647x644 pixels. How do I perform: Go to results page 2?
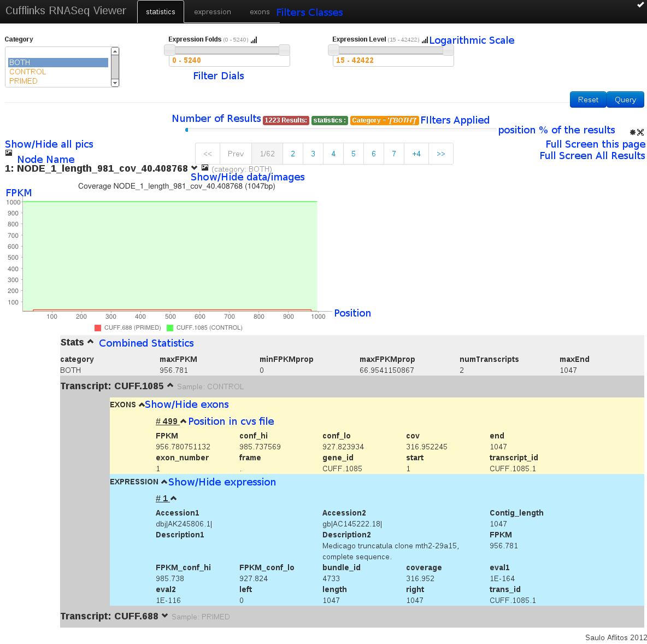292,154
